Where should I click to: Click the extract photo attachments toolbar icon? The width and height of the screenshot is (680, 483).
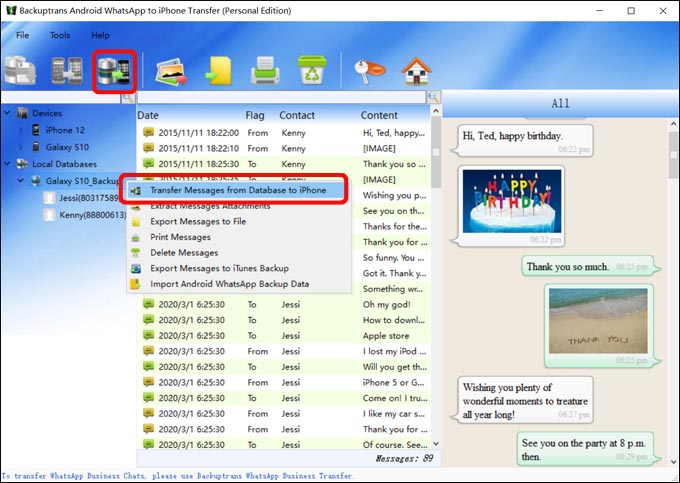pyautogui.click(x=172, y=71)
